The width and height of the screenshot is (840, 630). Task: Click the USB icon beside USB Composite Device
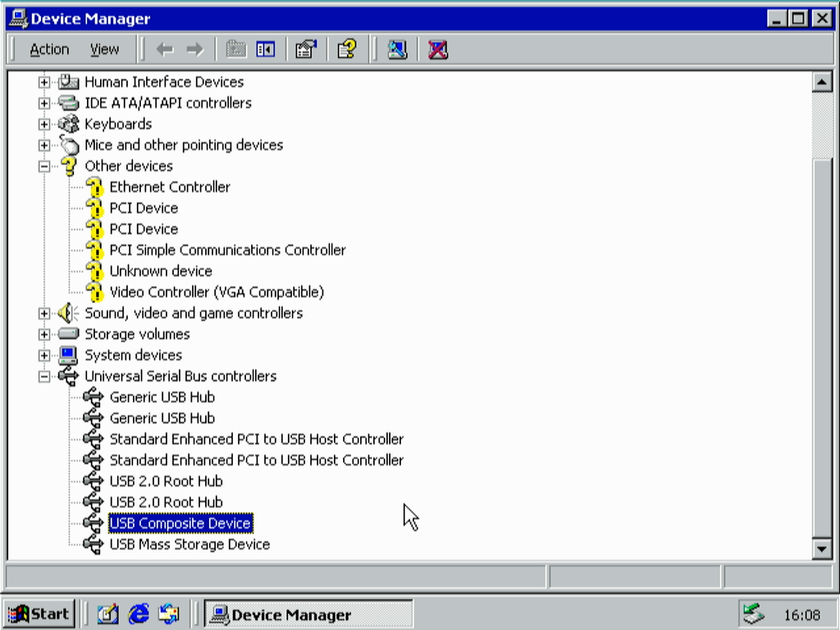click(x=94, y=523)
